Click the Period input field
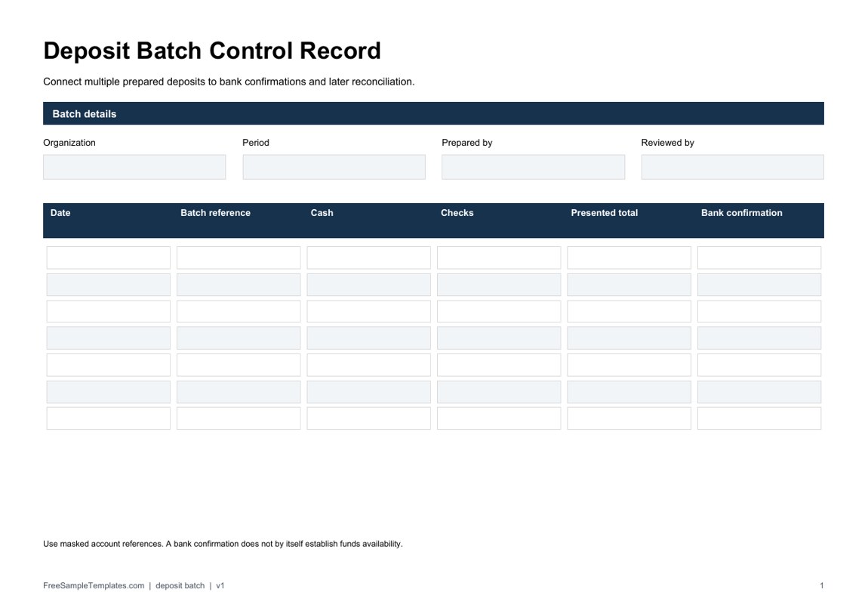This screenshot has height=614, width=868. [x=334, y=167]
